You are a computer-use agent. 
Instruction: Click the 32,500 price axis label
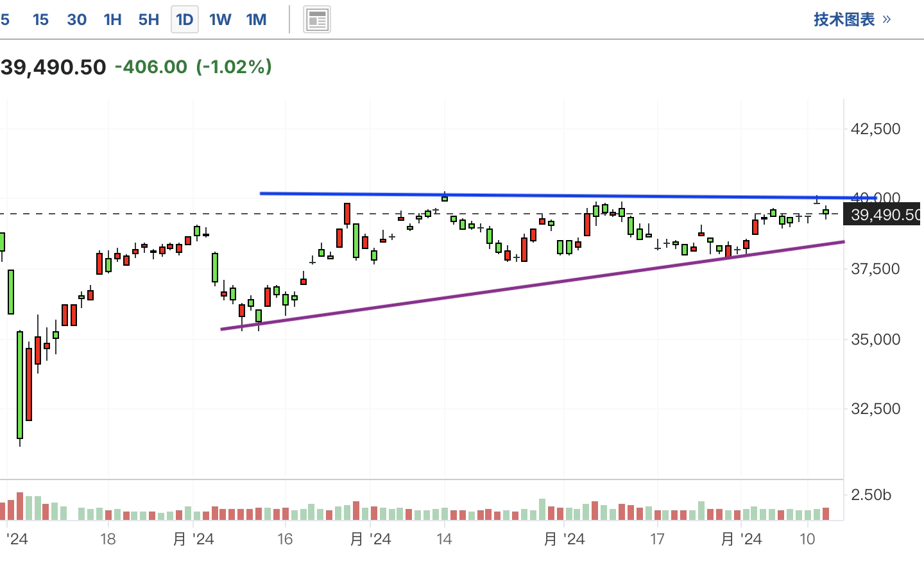point(875,409)
